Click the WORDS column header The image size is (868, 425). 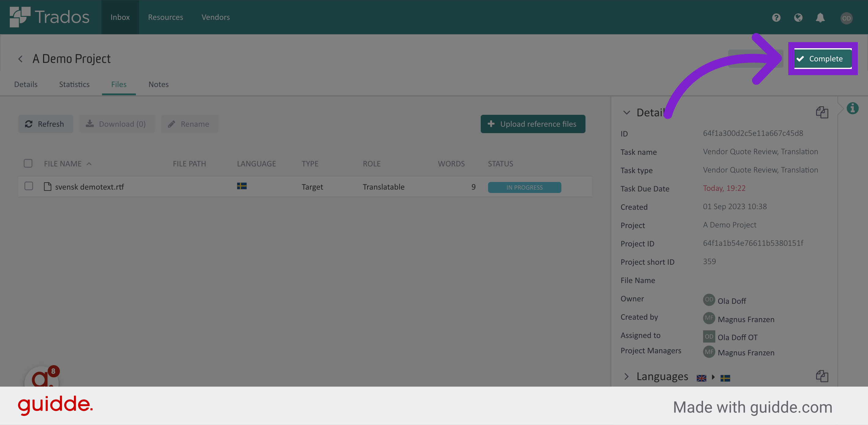(x=451, y=164)
